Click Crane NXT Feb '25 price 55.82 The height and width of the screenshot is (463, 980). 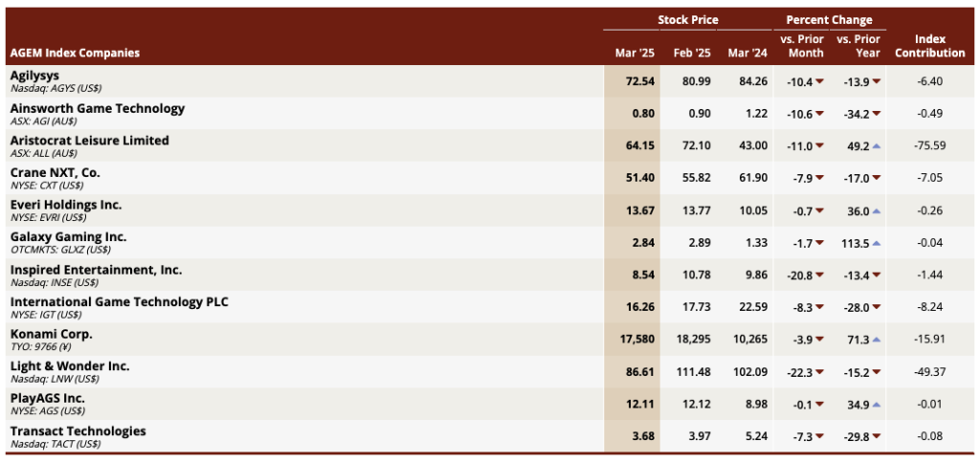click(697, 179)
